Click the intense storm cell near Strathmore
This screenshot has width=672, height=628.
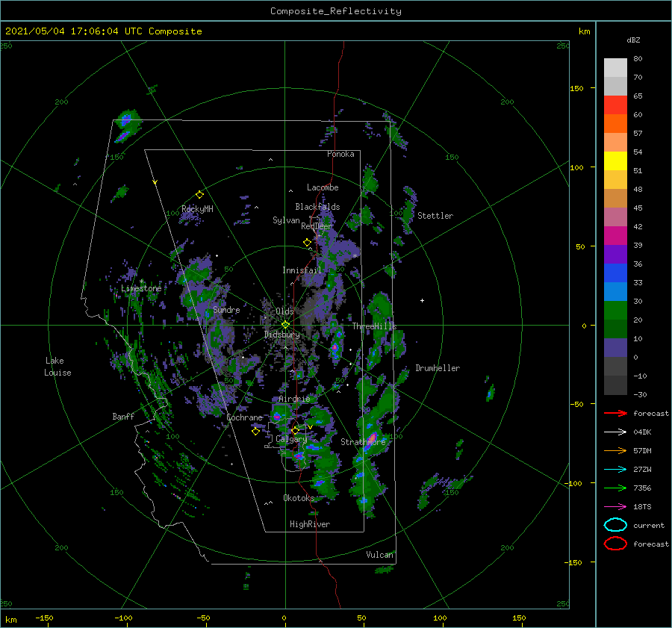pyautogui.click(x=370, y=438)
